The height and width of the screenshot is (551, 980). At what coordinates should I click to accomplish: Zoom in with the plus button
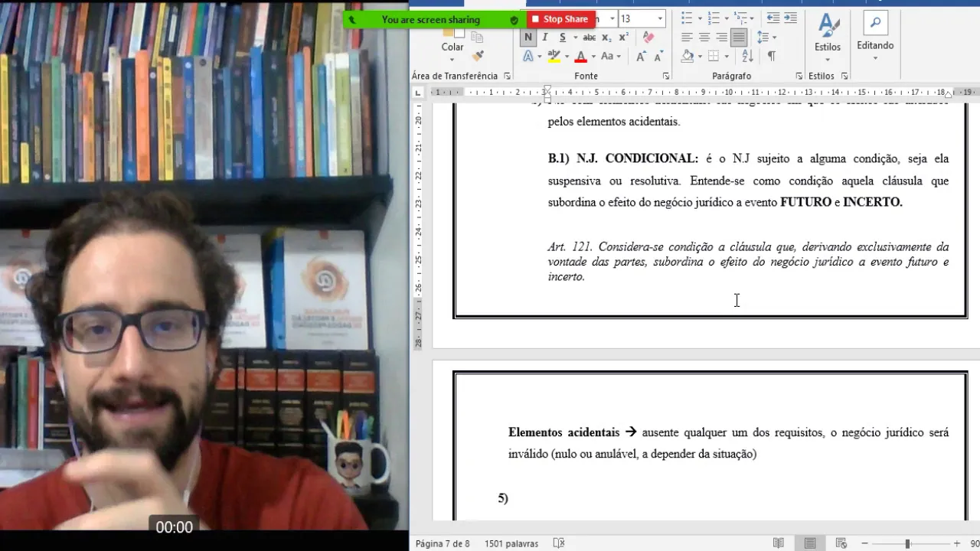pyautogui.click(x=957, y=543)
